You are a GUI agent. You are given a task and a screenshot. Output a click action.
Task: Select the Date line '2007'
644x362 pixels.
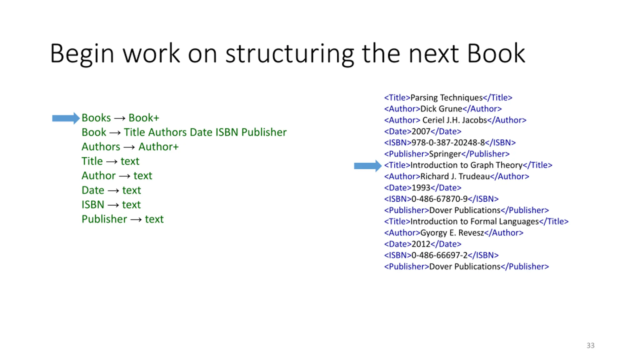(x=423, y=131)
